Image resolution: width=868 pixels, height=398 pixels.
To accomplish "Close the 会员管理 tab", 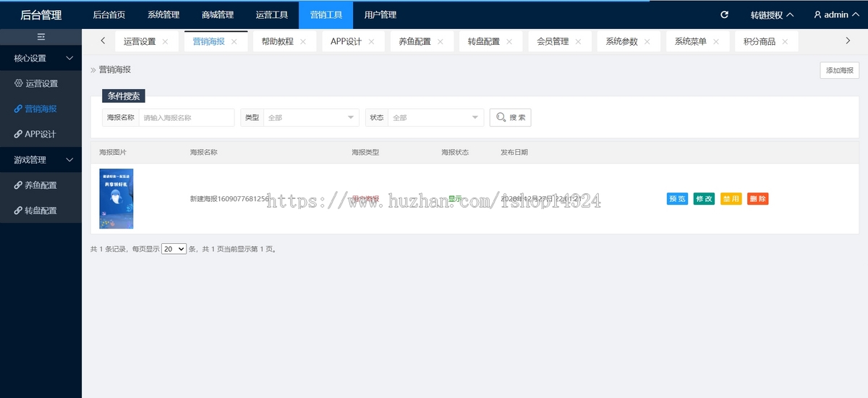I will (579, 42).
